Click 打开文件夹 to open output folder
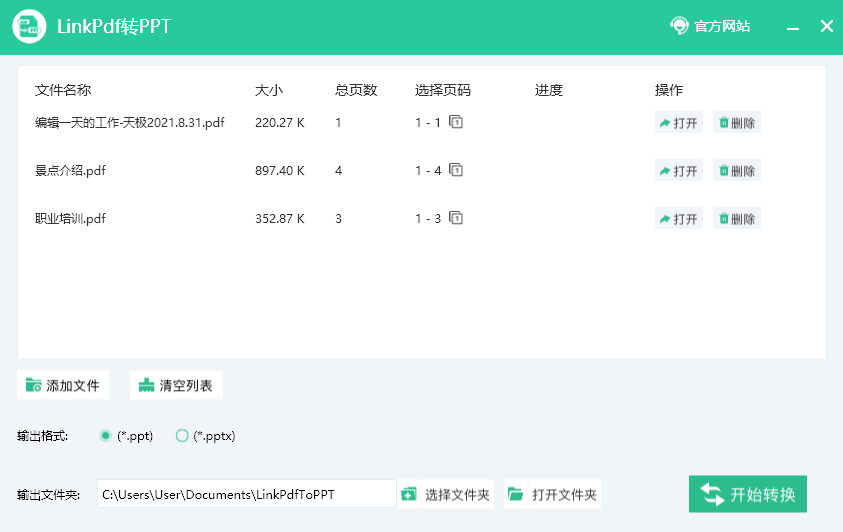 (552, 494)
